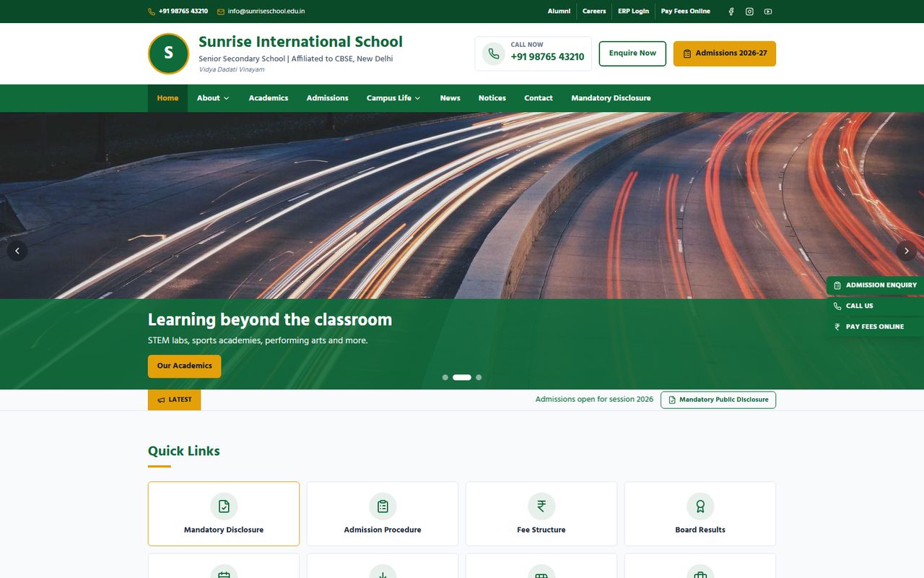The width and height of the screenshot is (924, 578).
Task: Click the rupee icon on floating Pay Fees Online
Action: click(837, 327)
